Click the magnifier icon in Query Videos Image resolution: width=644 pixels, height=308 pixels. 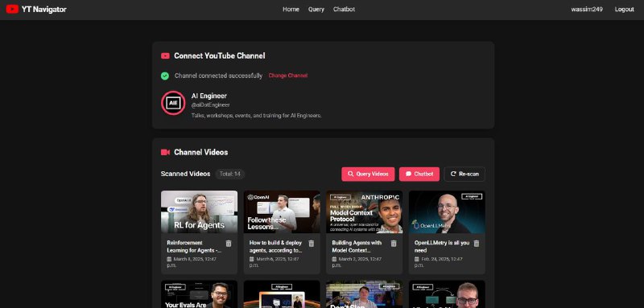click(x=351, y=174)
